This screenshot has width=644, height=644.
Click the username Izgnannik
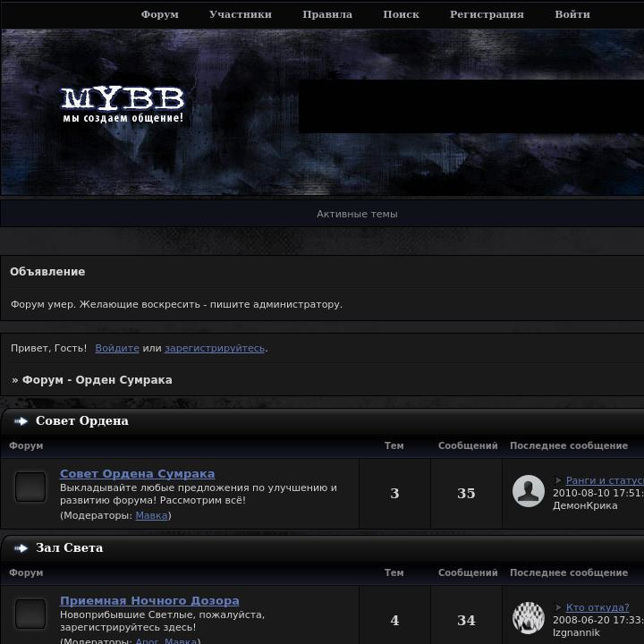(576, 633)
